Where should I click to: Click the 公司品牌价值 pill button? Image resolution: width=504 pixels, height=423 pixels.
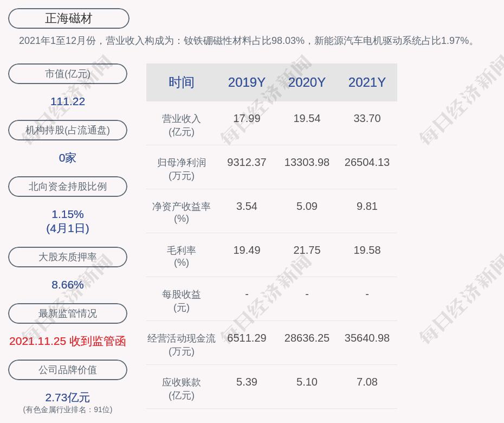coord(68,370)
